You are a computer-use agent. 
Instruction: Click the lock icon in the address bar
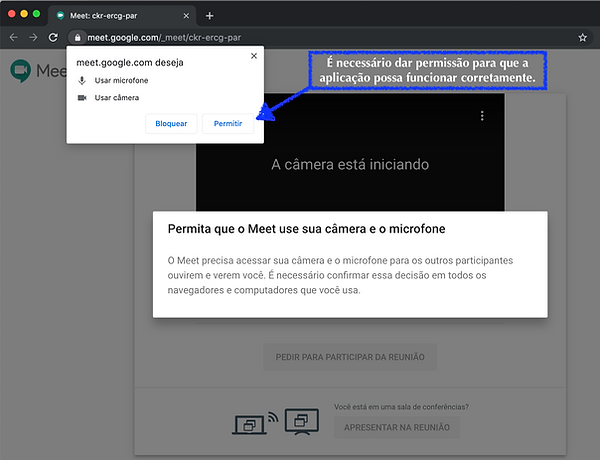coord(78,38)
